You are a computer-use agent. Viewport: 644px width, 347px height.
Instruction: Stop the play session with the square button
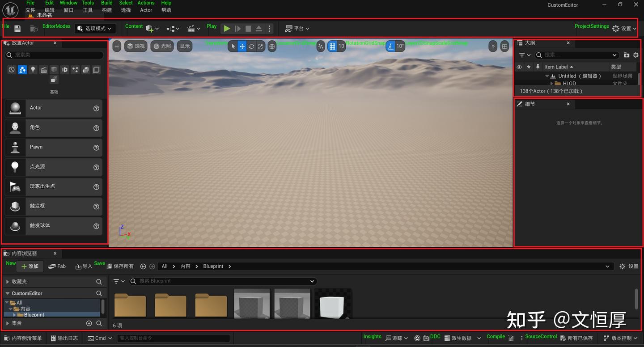[x=248, y=29]
